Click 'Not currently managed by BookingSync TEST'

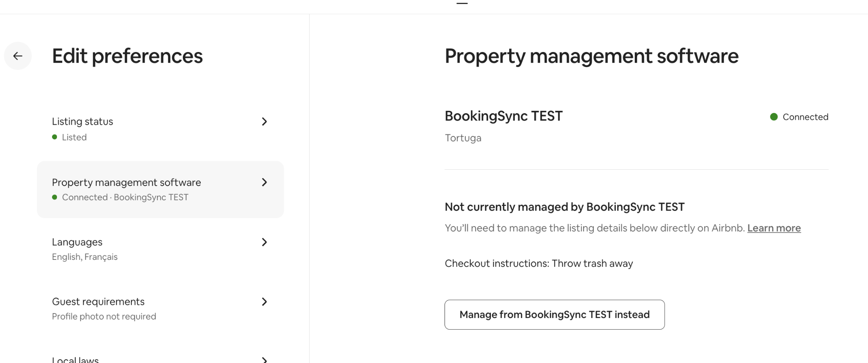point(564,207)
